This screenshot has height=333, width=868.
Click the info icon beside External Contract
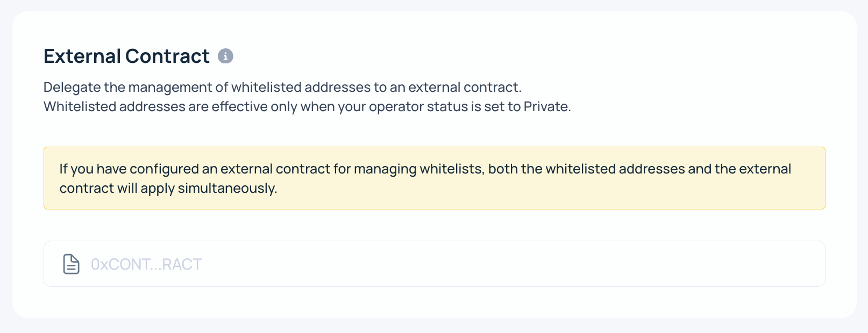tap(225, 56)
